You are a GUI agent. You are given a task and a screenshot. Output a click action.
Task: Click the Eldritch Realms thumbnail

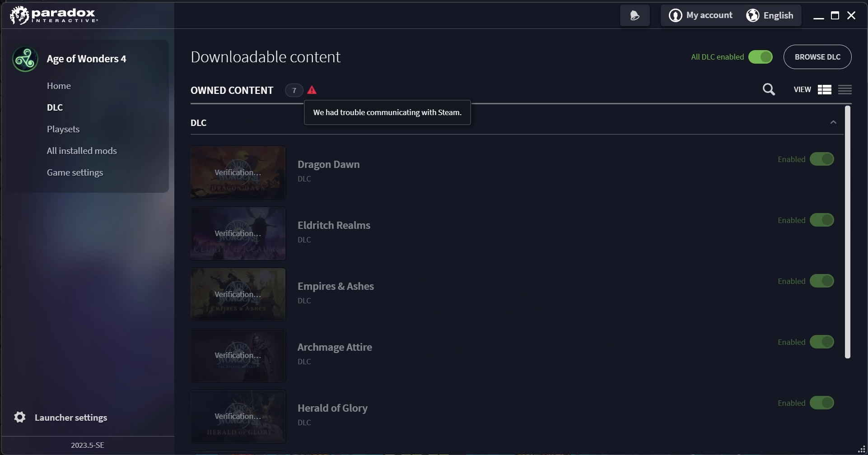(x=238, y=233)
